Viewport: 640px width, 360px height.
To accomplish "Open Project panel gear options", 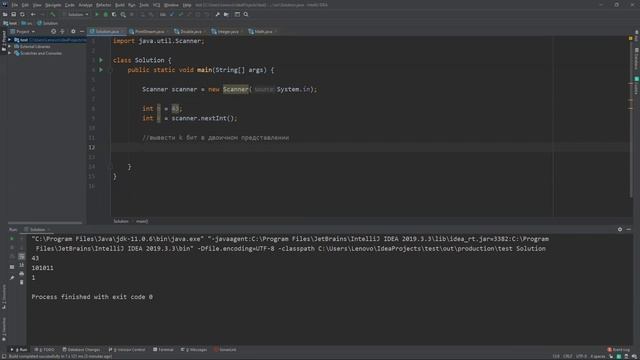I will [73, 31].
